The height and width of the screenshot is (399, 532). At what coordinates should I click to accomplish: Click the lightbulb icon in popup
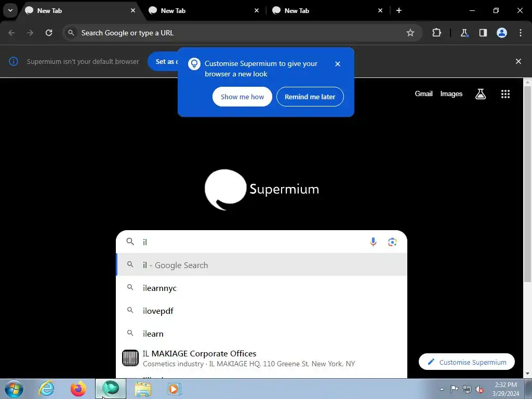pyautogui.click(x=194, y=64)
